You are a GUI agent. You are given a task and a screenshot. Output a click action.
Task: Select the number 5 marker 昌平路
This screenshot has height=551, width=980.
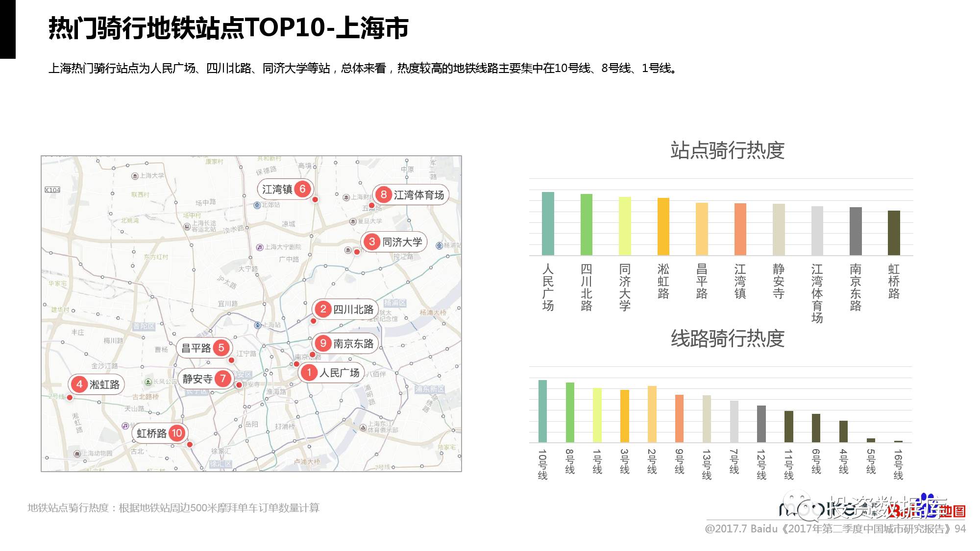point(221,348)
